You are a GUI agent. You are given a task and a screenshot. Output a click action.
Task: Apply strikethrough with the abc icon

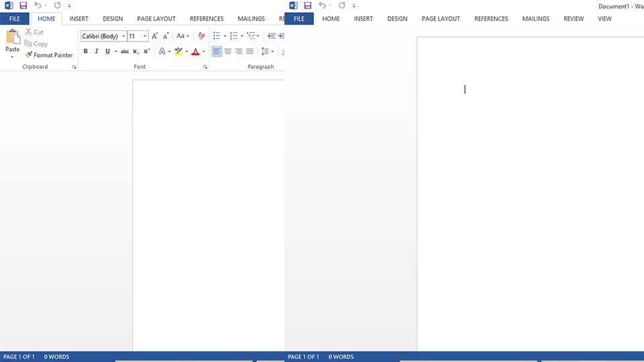[125, 52]
